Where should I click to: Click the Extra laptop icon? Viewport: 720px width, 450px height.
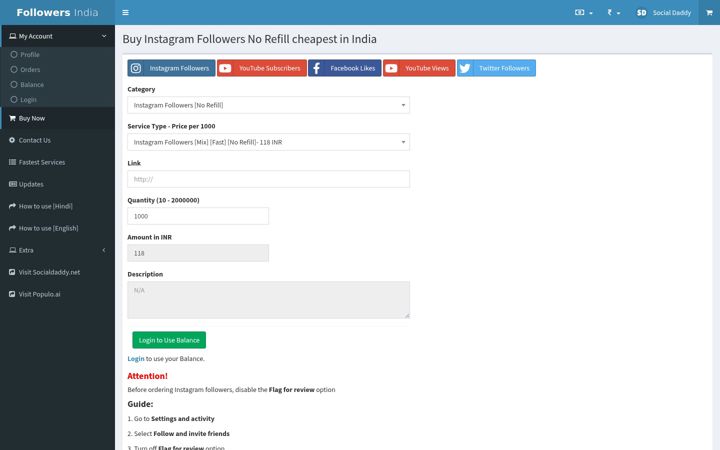(x=12, y=250)
